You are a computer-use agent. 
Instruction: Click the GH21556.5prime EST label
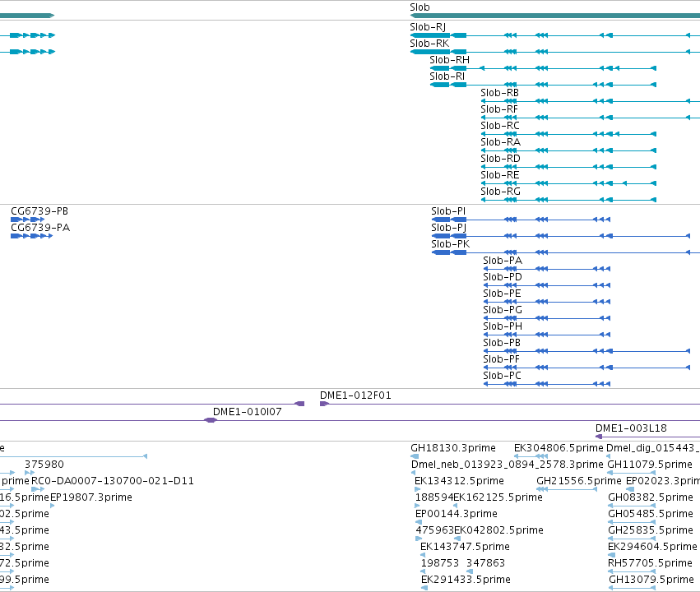pos(579,481)
